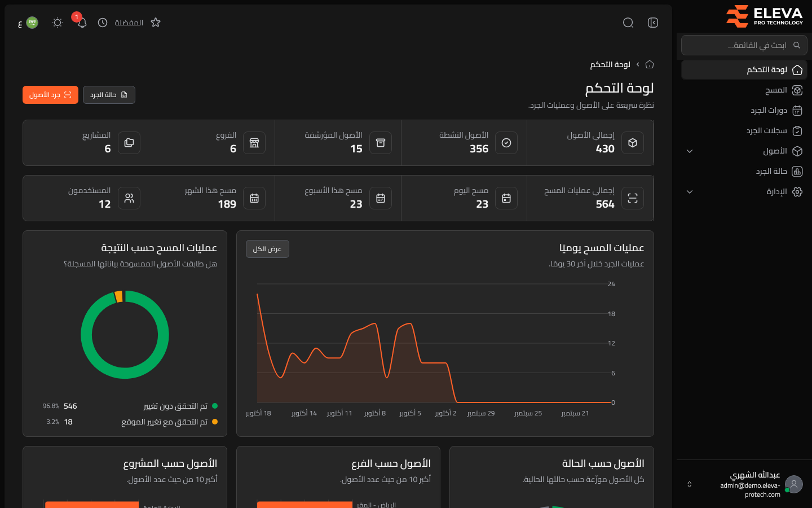Expand the الأصول sidebar submenu chevron
Viewport: 812px width, 508px height.
click(x=690, y=151)
